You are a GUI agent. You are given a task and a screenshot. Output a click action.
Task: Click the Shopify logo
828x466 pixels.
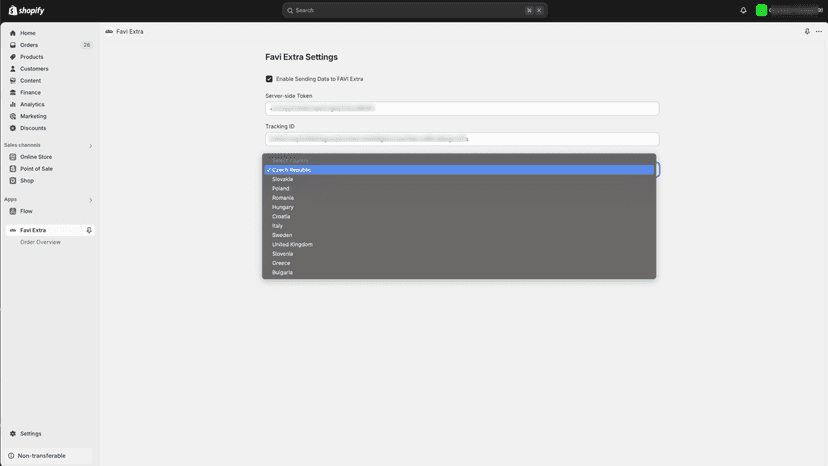pyautogui.click(x=26, y=11)
